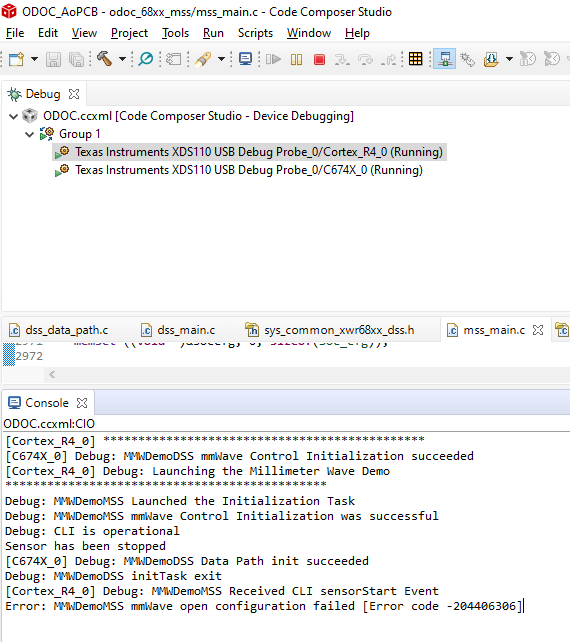
Task: Collapse the ODOC.ccxml debug session node
Action: [14, 116]
